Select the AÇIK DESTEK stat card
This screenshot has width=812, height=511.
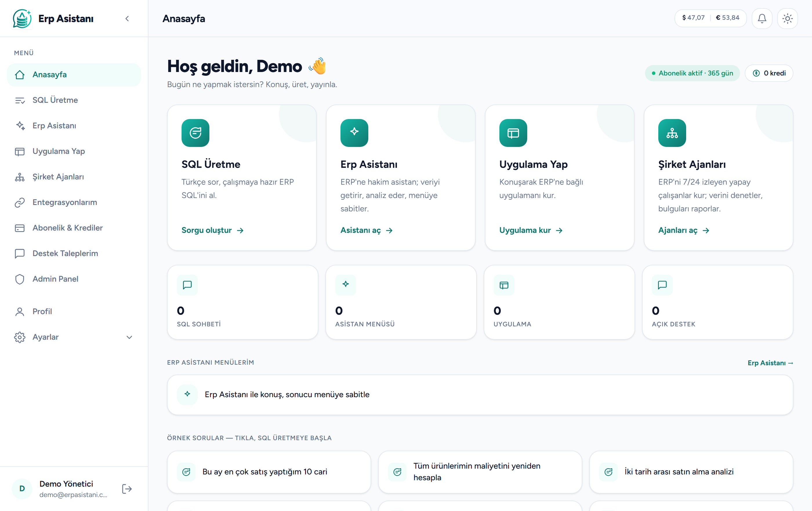pyautogui.click(x=717, y=302)
